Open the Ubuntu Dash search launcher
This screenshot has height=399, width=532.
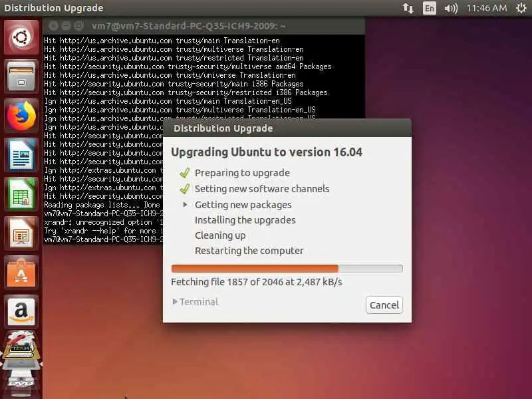coord(21,37)
